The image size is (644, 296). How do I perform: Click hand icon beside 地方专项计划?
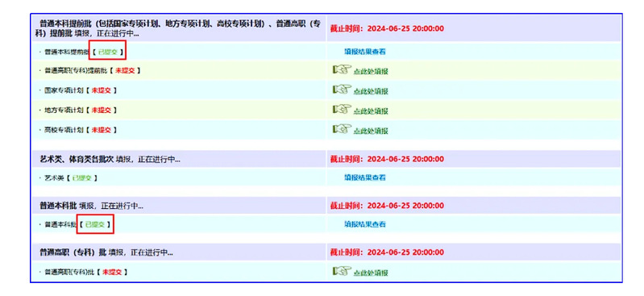tap(342, 110)
